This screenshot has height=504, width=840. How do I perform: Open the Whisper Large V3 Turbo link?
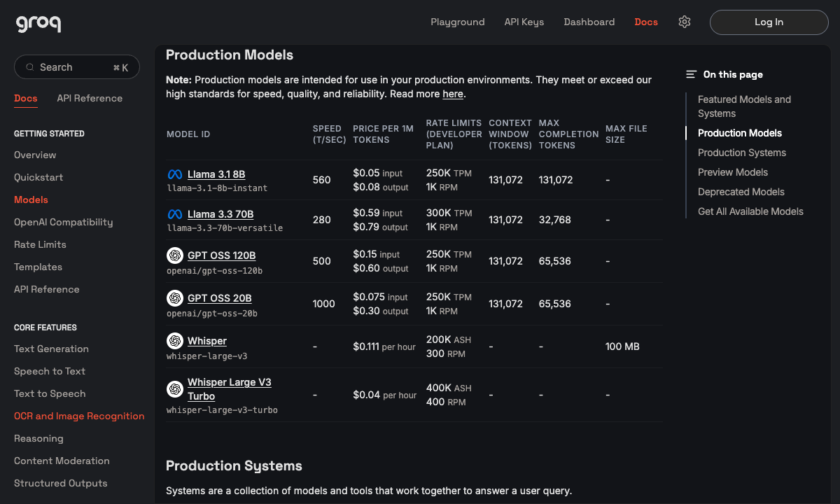pos(230,389)
